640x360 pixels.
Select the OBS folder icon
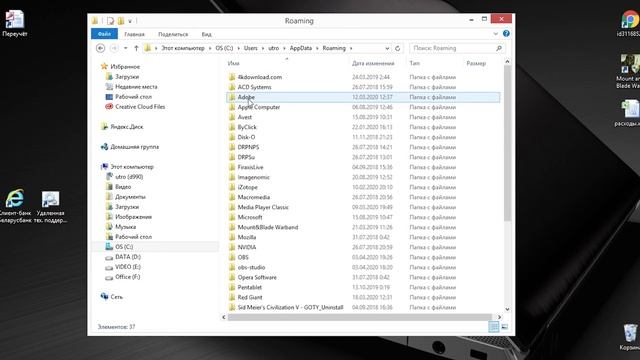tap(232, 257)
